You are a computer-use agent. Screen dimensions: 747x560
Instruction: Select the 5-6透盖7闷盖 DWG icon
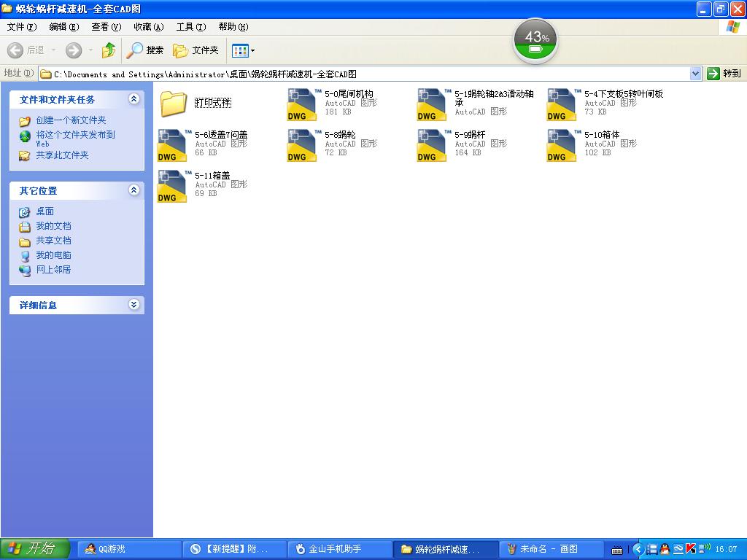172,145
